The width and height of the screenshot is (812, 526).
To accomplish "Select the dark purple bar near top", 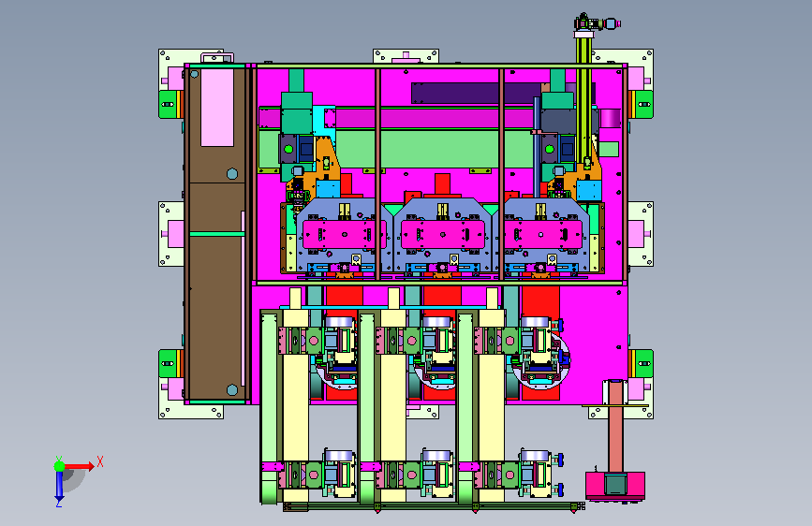I will (x=477, y=94).
